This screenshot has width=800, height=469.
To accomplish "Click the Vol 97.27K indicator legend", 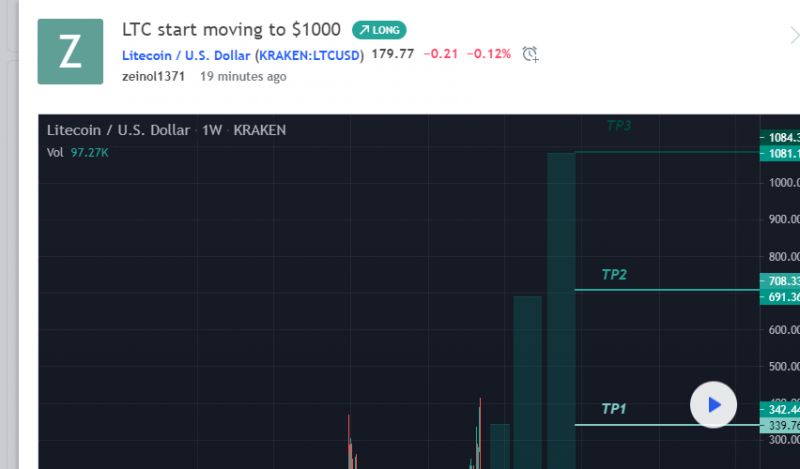I will pyautogui.click(x=78, y=152).
